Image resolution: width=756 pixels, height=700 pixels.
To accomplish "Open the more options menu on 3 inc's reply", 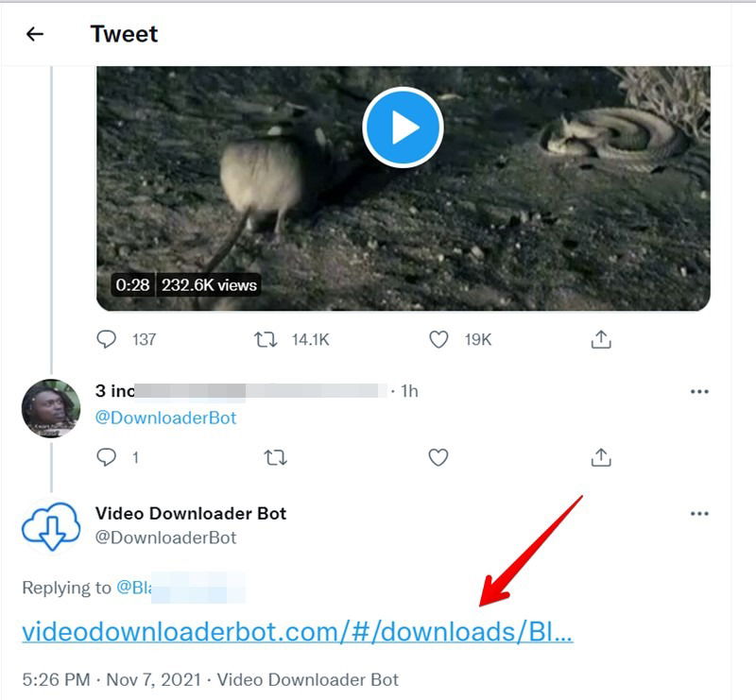I will pos(699,392).
